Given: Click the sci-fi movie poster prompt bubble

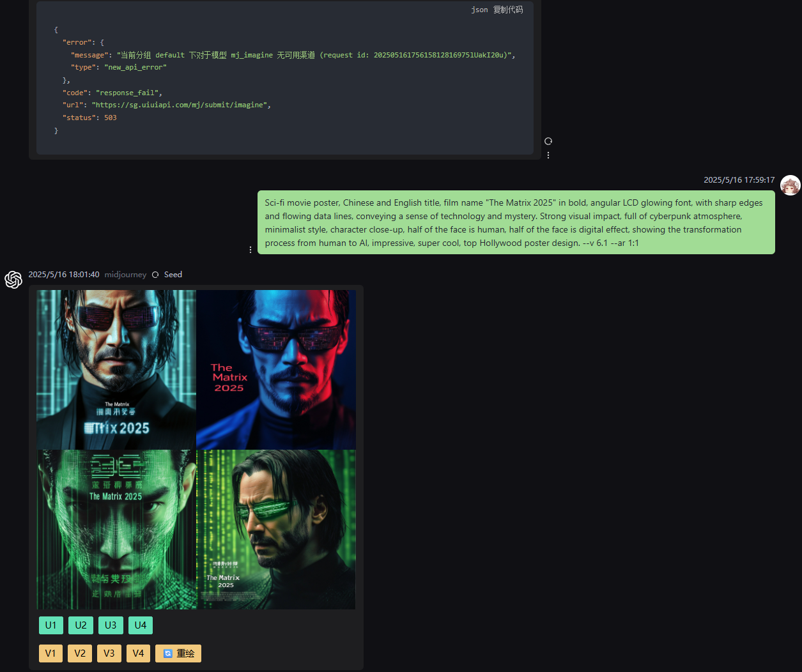Looking at the screenshot, I should pyautogui.click(x=516, y=223).
